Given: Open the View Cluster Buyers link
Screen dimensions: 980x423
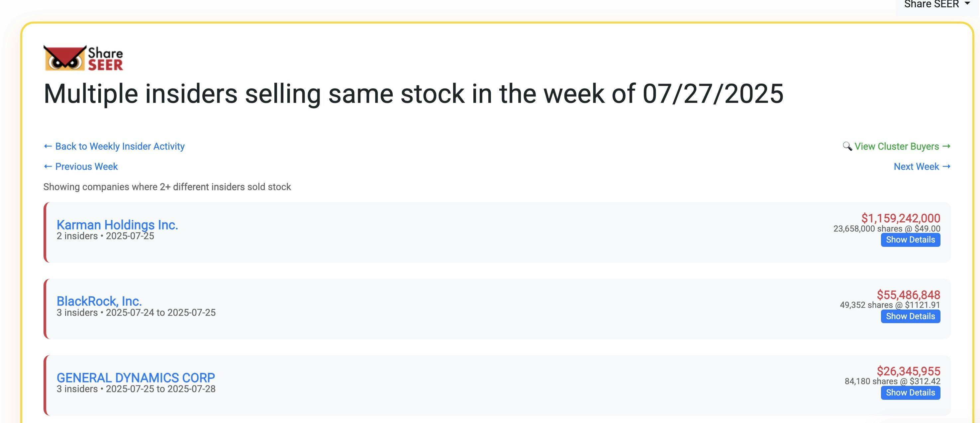Looking at the screenshot, I should click(x=897, y=146).
